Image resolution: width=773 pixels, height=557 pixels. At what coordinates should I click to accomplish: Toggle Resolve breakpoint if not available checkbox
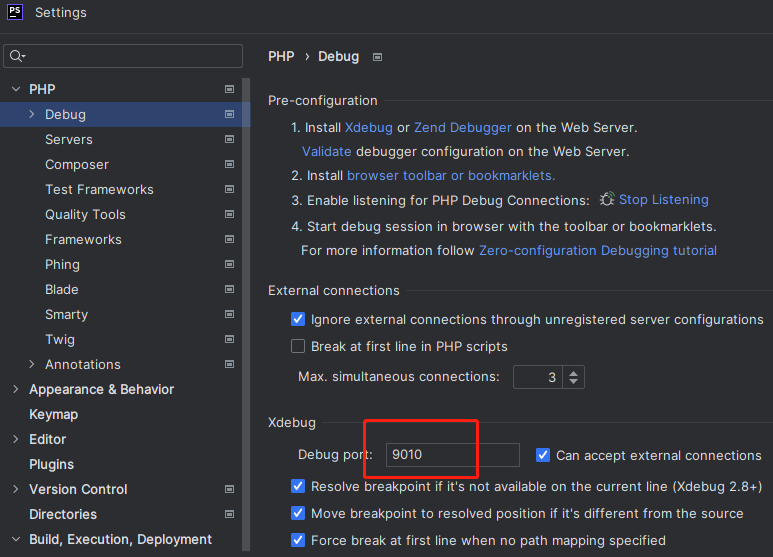(298, 487)
